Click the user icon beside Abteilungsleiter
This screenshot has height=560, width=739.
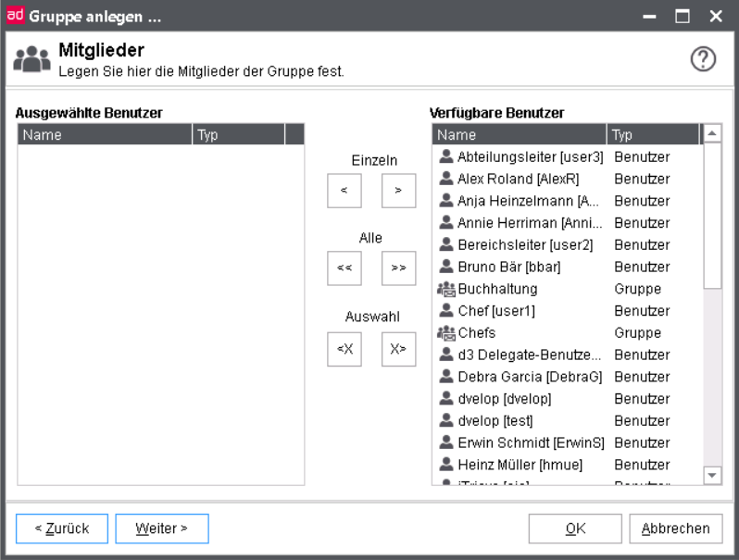coord(446,157)
